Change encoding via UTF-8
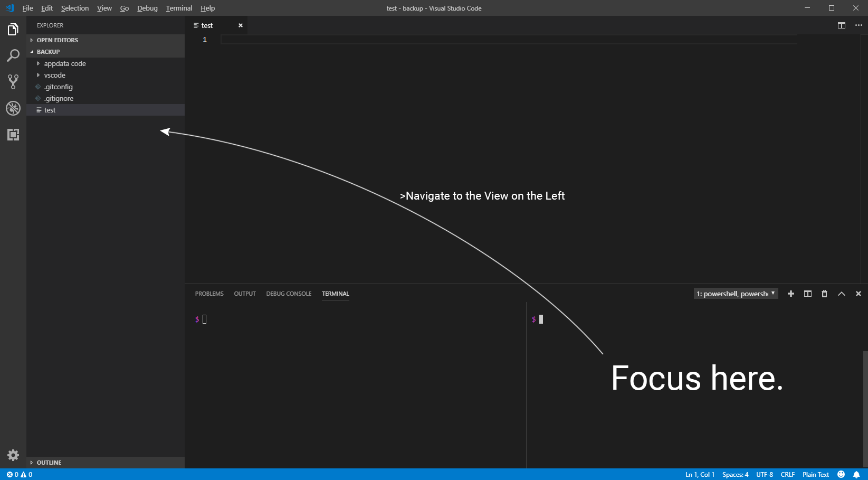The image size is (868, 480). [765, 474]
